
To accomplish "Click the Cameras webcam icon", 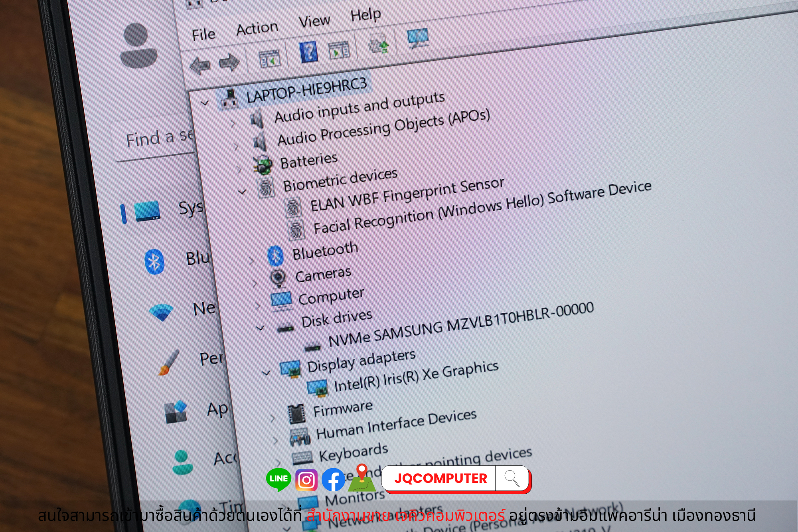I will click(278, 278).
